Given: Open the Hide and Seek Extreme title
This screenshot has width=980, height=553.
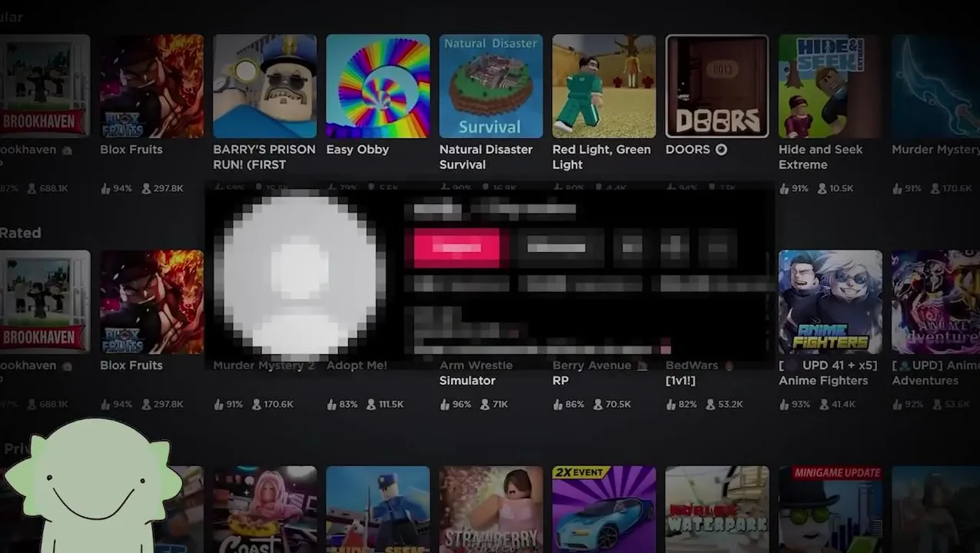Looking at the screenshot, I should click(821, 157).
